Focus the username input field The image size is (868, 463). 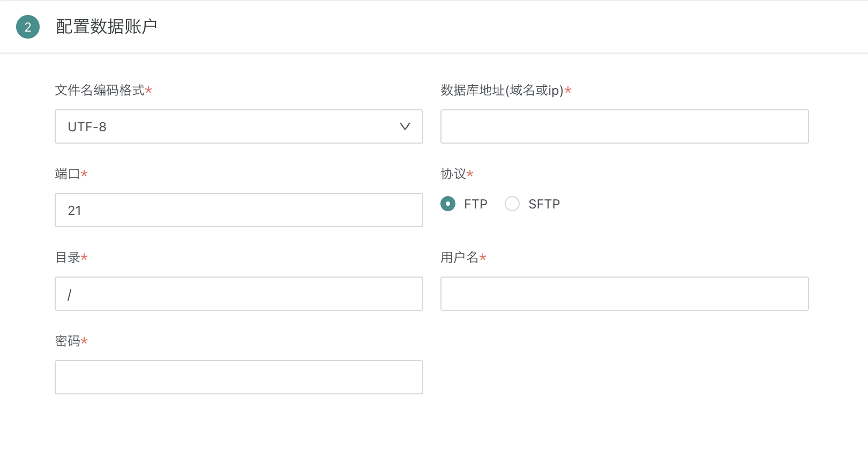click(624, 294)
